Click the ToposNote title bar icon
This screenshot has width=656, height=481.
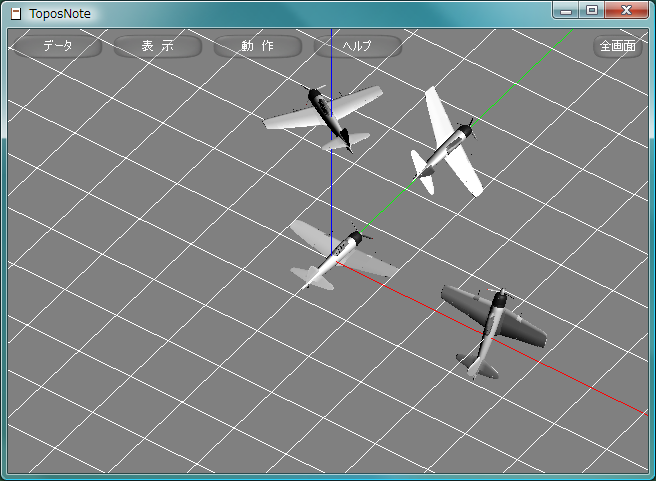15,14
